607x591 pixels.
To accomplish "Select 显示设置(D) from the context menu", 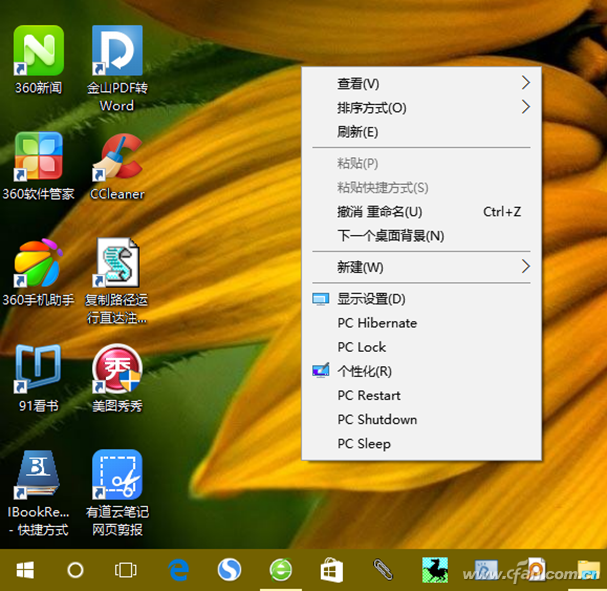I will (371, 299).
